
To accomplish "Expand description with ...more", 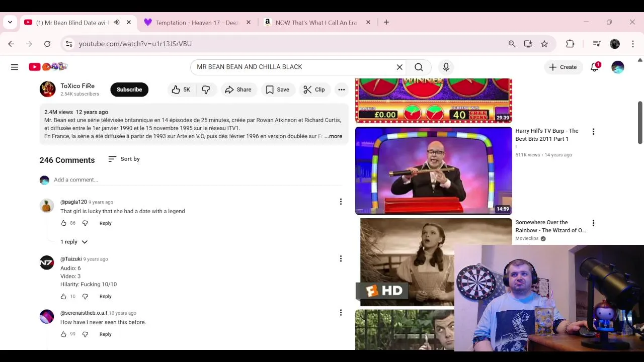I will click(x=333, y=136).
